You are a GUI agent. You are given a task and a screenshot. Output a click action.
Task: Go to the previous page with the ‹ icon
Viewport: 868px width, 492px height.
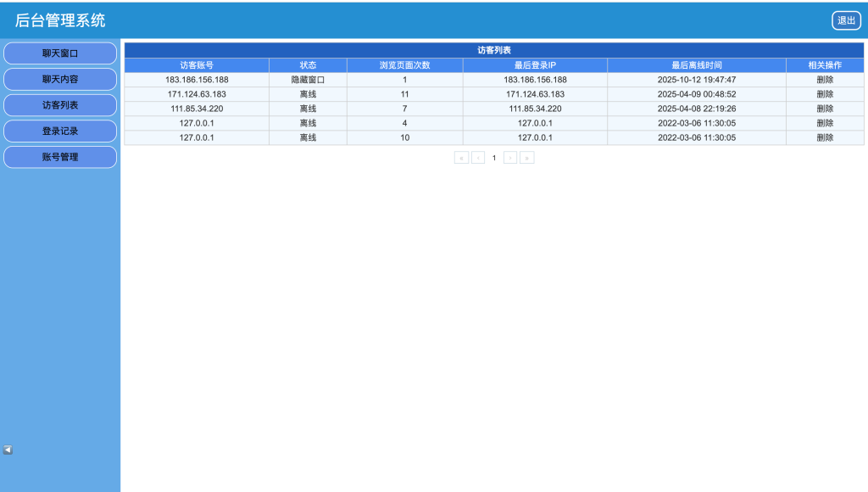pyautogui.click(x=477, y=158)
